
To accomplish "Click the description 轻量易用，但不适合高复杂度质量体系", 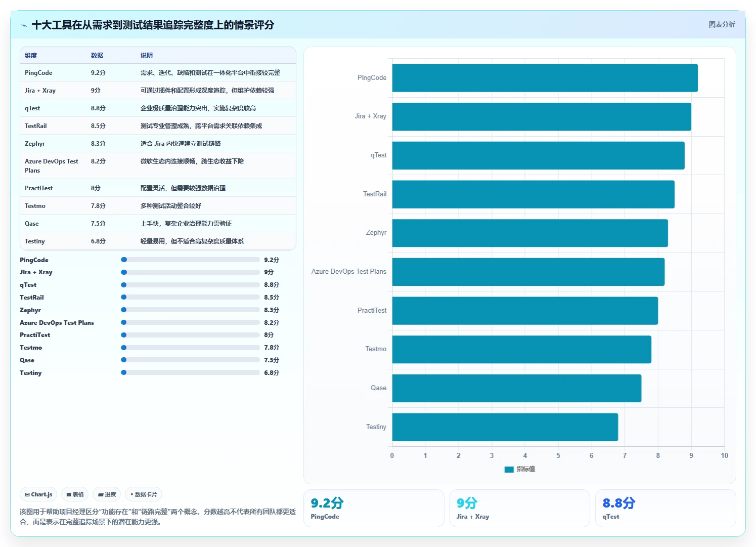I will point(192,241).
